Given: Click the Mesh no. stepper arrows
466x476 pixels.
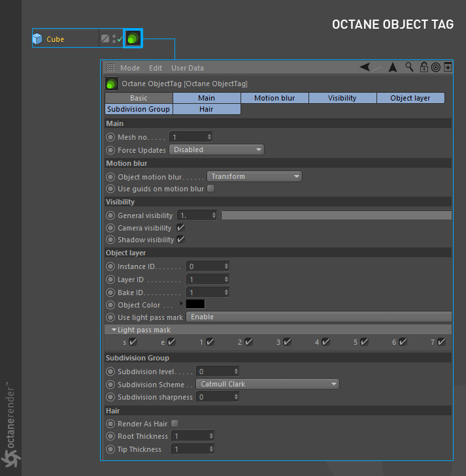Looking at the screenshot, I should coord(209,137).
